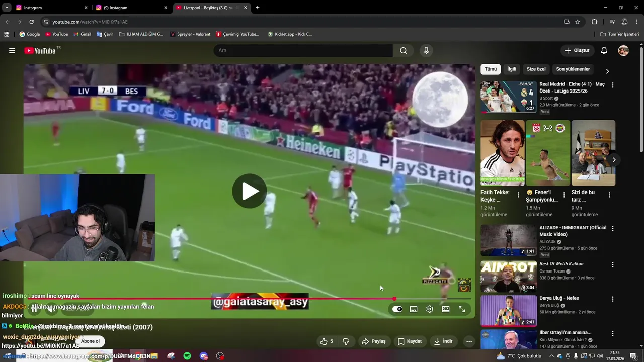644x362 pixels.
Task: Play the video with the center play button
Action: 250,191
